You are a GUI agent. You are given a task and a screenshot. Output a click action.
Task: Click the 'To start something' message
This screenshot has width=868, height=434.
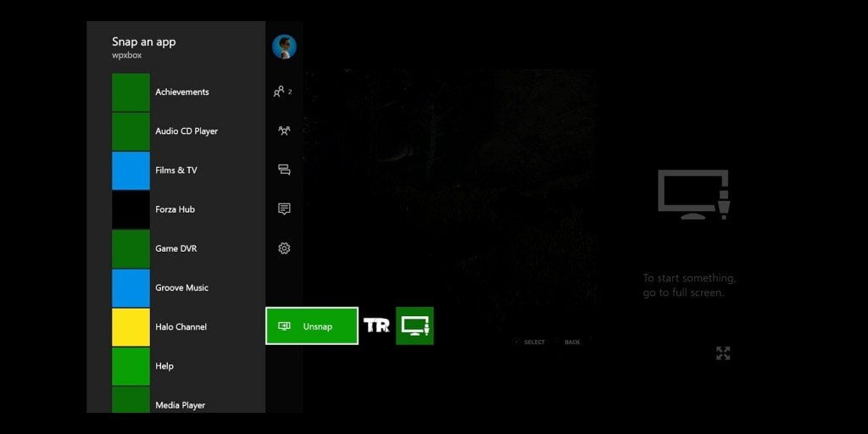pyautogui.click(x=689, y=285)
